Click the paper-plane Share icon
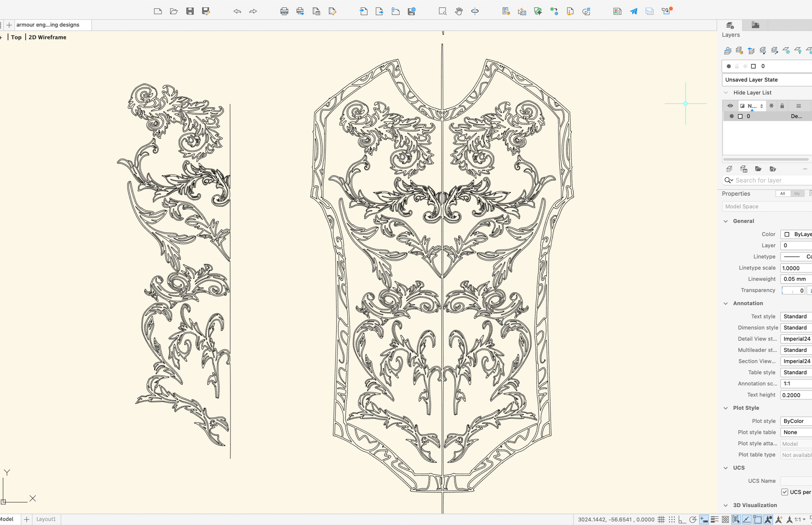 coord(634,11)
